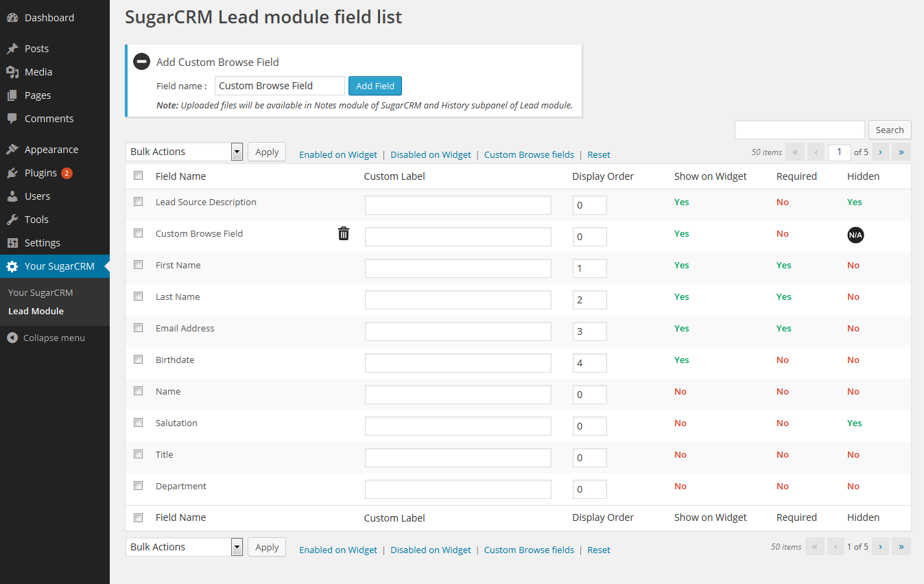Viewport: 924px width, 584px height.
Task: Go to next page using top pagination arrow
Action: click(879, 152)
